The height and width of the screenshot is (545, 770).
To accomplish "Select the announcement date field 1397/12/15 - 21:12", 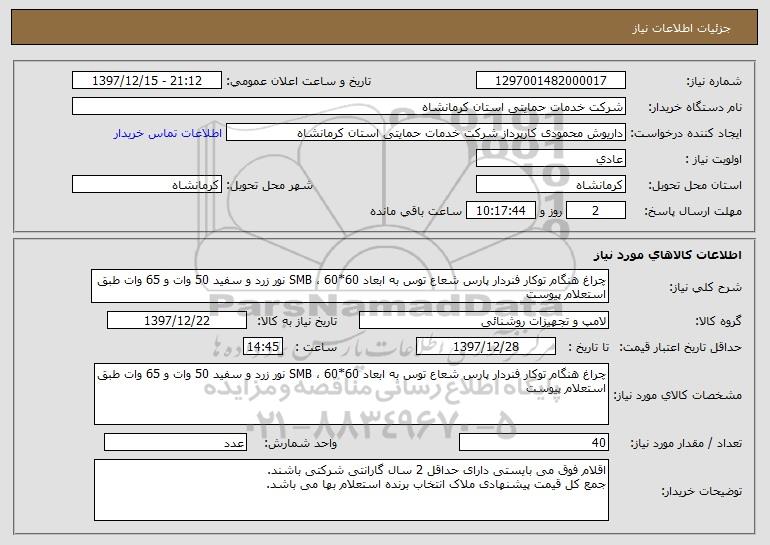I will [x=147, y=81].
